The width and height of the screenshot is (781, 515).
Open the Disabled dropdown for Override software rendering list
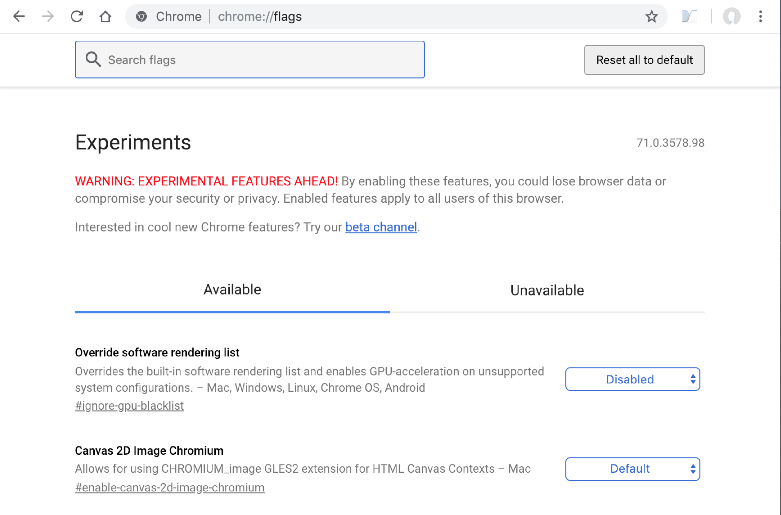coord(632,379)
